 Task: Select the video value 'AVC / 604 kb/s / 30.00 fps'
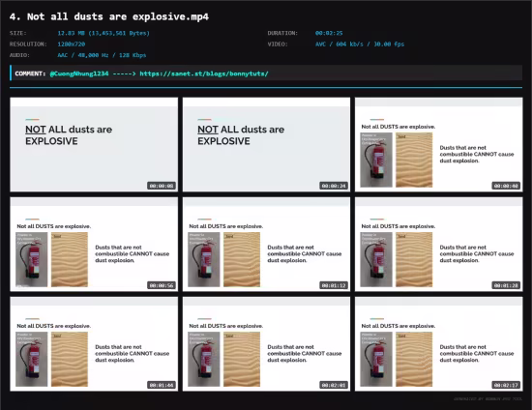click(x=360, y=44)
